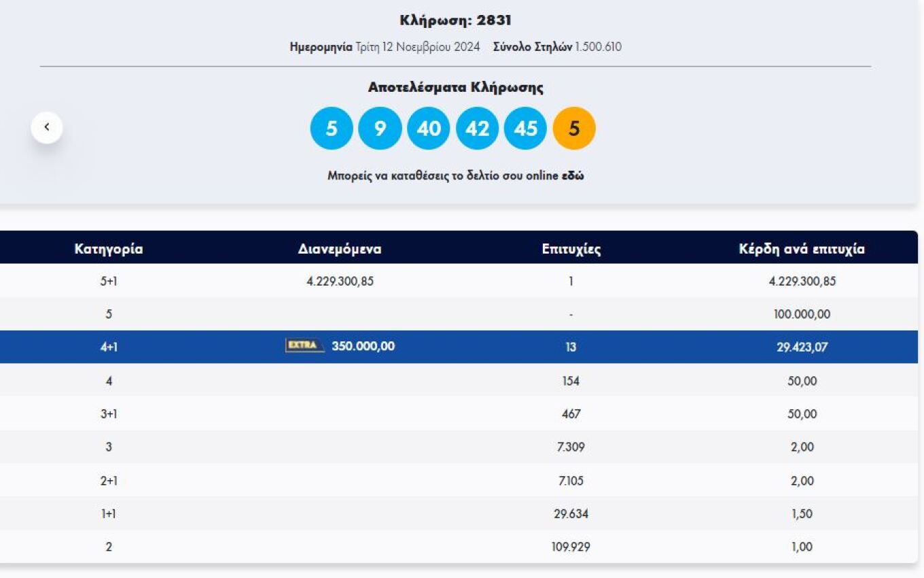Viewport: 924px width, 578px height.
Task: Click the EXTRA badge in the 4+1 row
Action: tap(304, 346)
